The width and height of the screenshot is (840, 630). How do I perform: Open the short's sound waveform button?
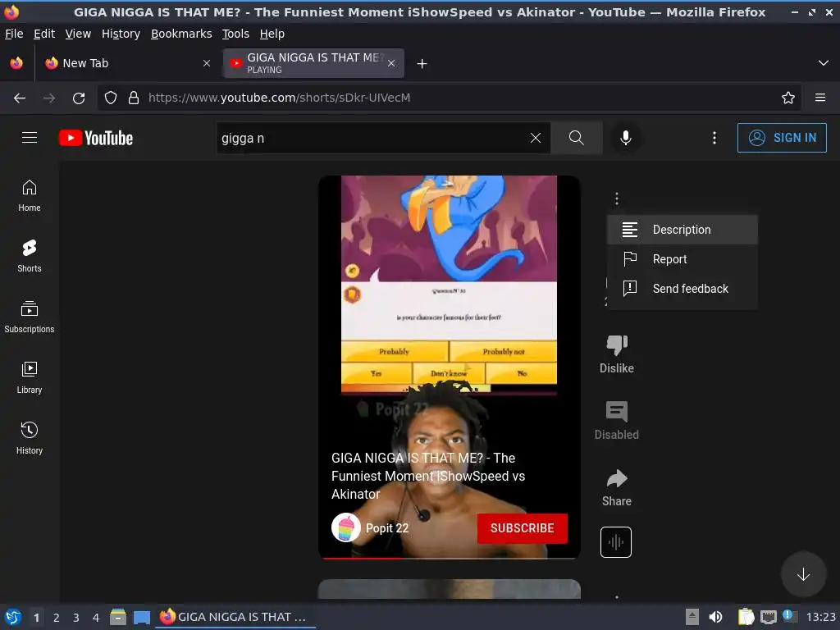click(x=616, y=542)
